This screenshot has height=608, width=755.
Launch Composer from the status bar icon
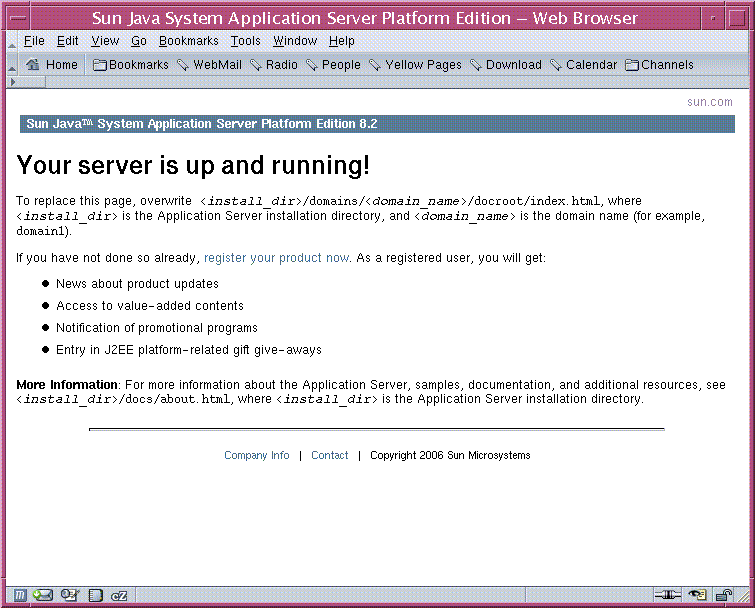pos(70,595)
